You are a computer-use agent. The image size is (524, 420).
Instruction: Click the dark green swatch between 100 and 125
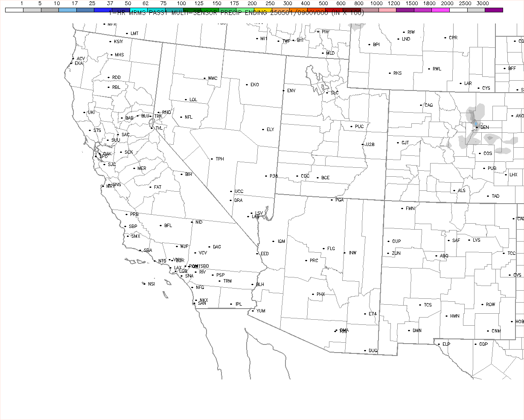[192, 10]
